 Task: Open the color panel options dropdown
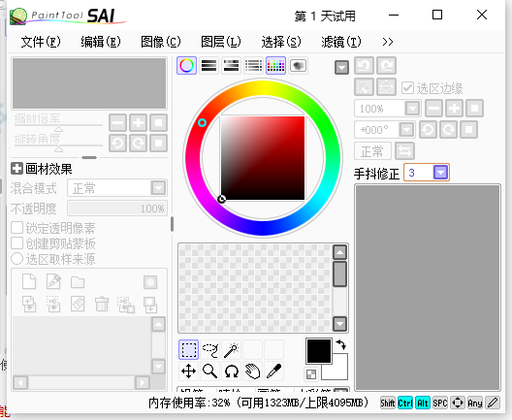(x=341, y=68)
